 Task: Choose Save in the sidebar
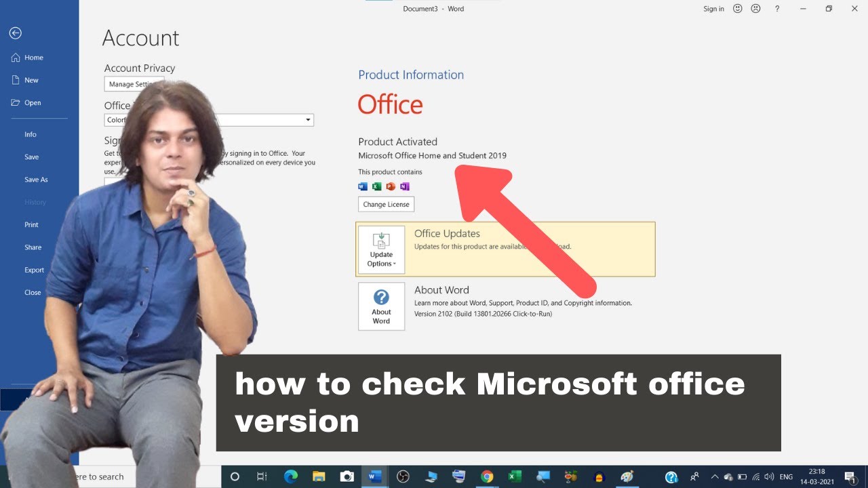31,157
